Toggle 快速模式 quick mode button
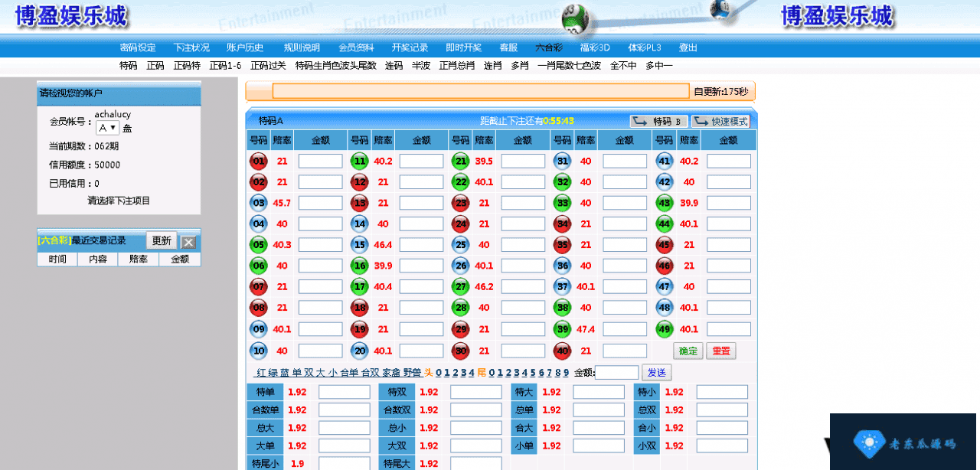The height and width of the screenshot is (470, 980). point(720,121)
